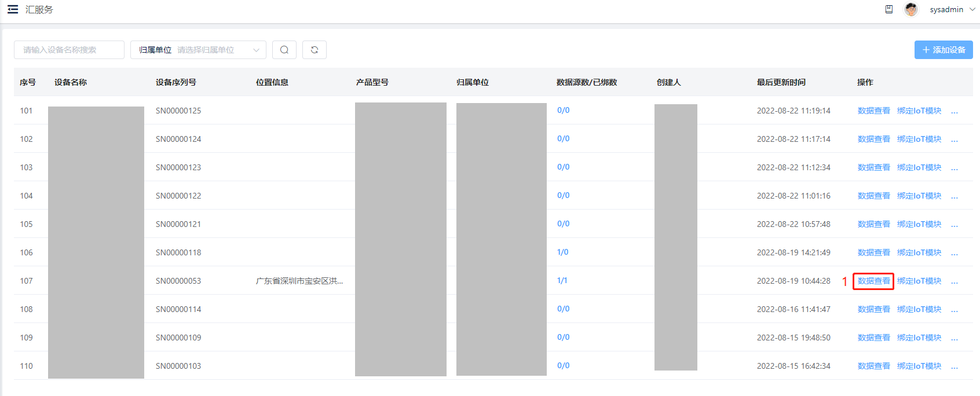Click 绑定IoT模块 for SN00000123
This screenshot has width=980, height=396.
(919, 167)
